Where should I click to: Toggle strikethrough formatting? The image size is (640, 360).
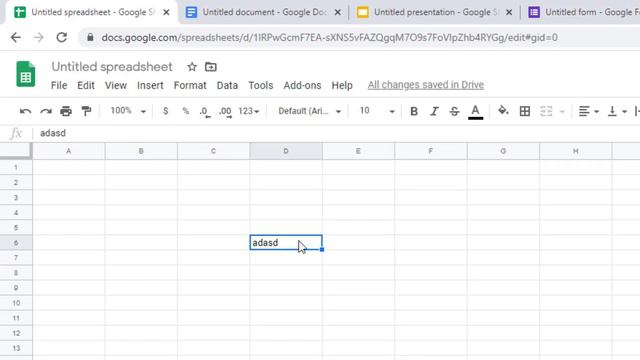[454, 111]
